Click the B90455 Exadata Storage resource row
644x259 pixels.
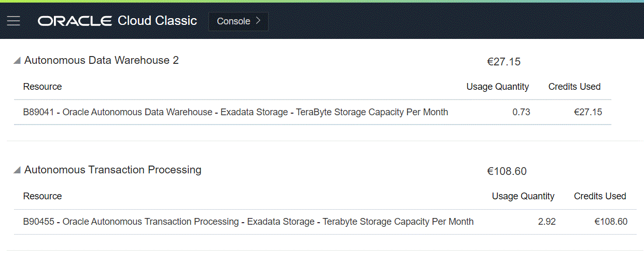click(248, 222)
